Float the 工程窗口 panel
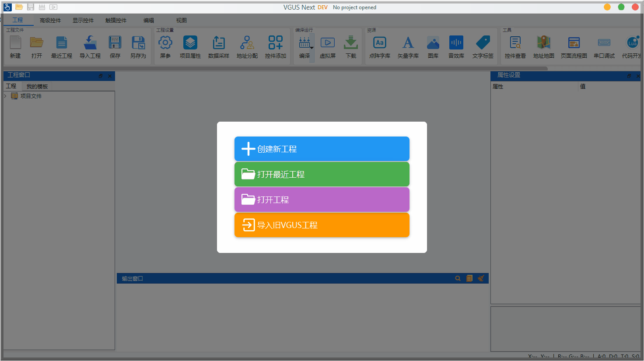644x361 pixels. tap(101, 76)
